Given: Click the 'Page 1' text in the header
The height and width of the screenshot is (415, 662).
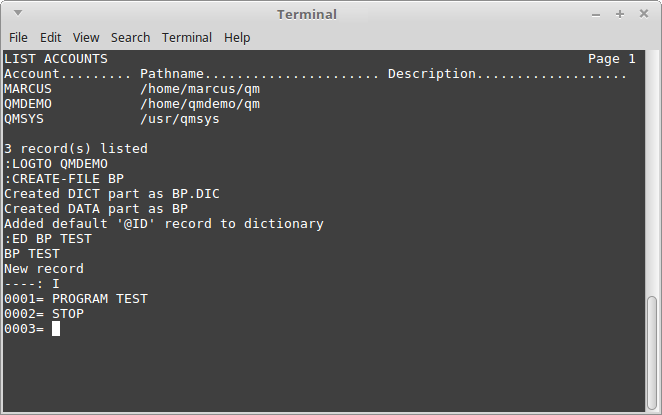Looking at the screenshot, I should tap(612, 59).
